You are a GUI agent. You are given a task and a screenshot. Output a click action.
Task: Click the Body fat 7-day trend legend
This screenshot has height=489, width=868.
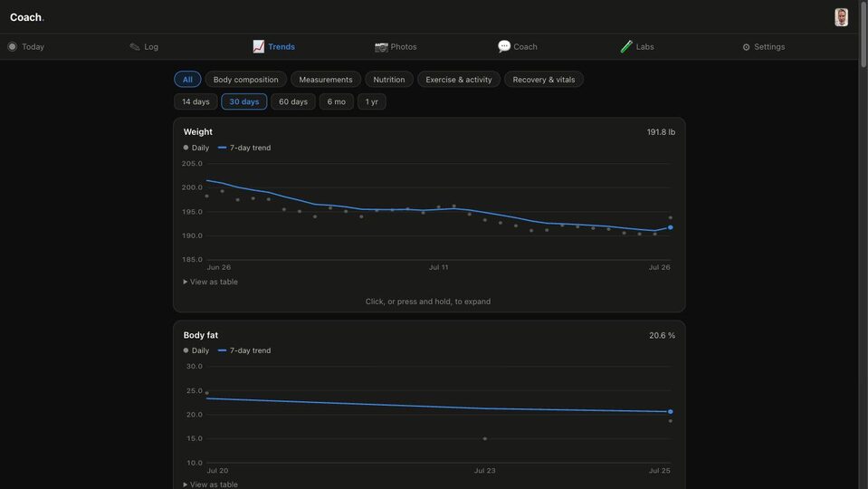tap(244, 350)
